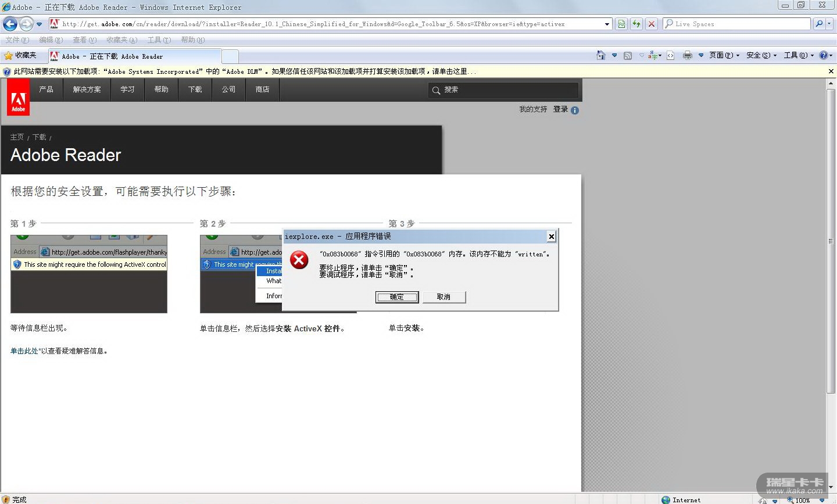Go back with the blue Back arrow
This screenshot has height=504, width=837.
pyautogui.click(x=10, y=24)
